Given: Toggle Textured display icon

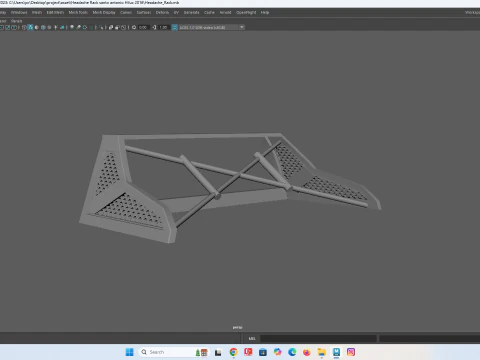Looking at the screenshot, I should (49, 27).
